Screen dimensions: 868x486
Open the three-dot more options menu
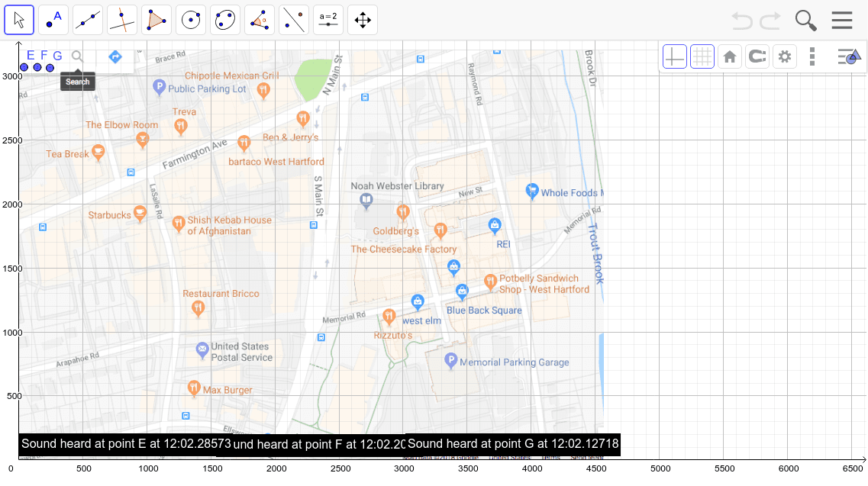812,56
